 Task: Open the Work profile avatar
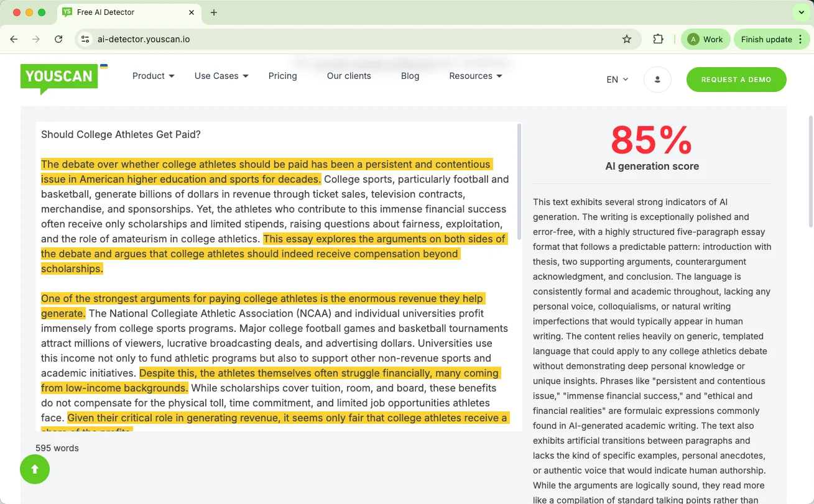click(705, 39)
